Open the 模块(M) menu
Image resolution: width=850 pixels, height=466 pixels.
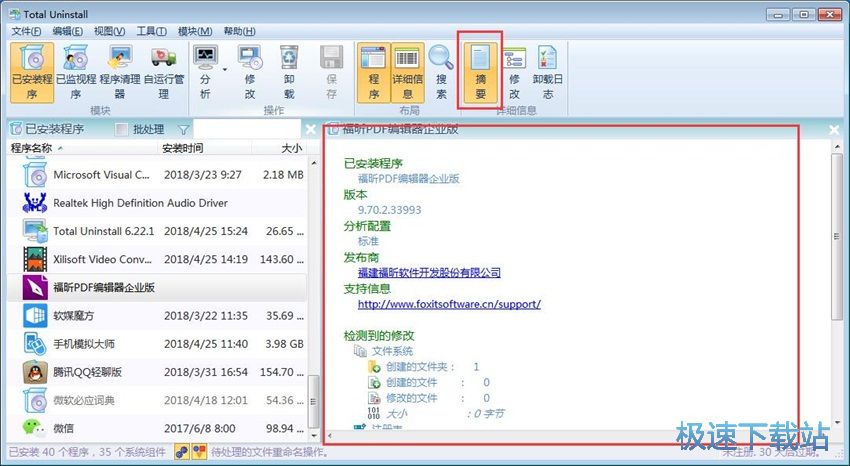[195, 31]
